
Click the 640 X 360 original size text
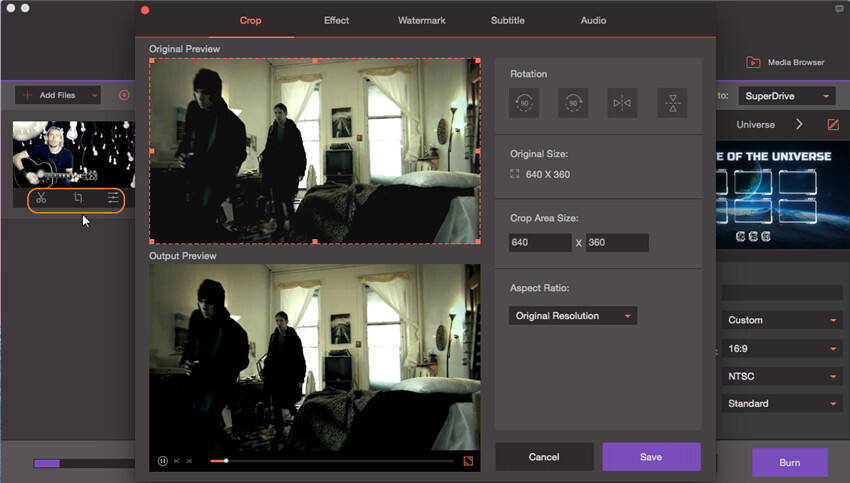548,175
